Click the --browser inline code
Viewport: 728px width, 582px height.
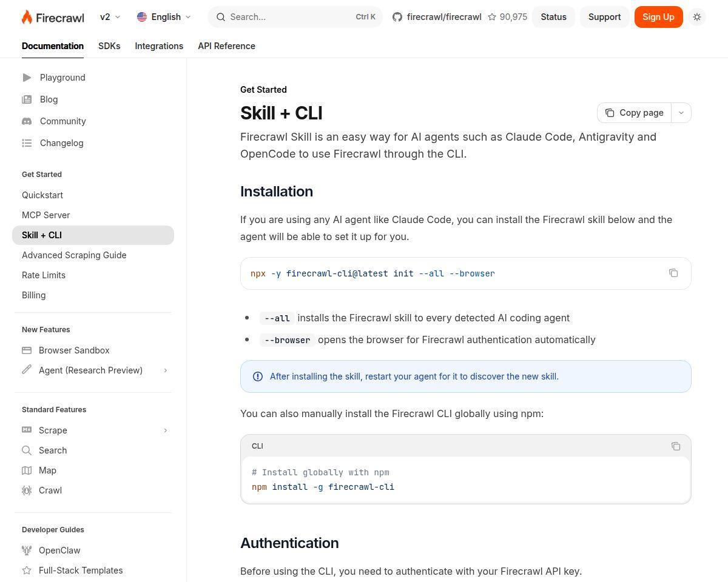pyautogui.click(x=288, y=340)
